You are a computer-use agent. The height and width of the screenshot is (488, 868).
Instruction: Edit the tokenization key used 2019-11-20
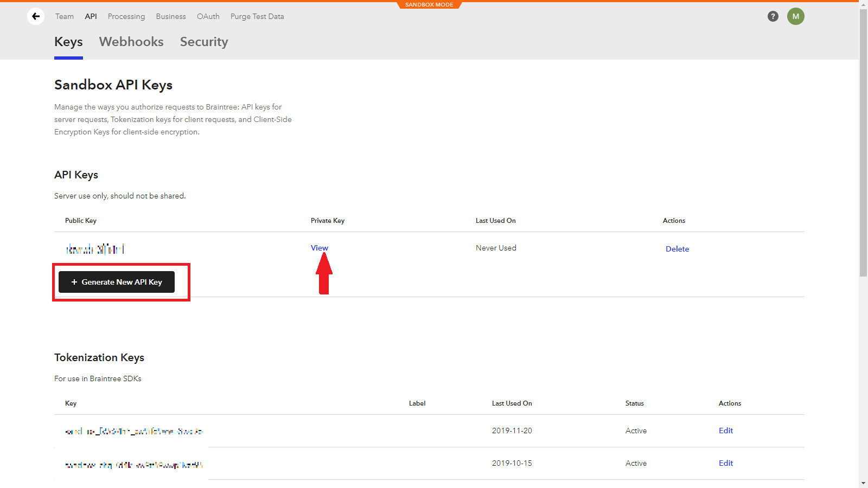[x=726, y=431]
